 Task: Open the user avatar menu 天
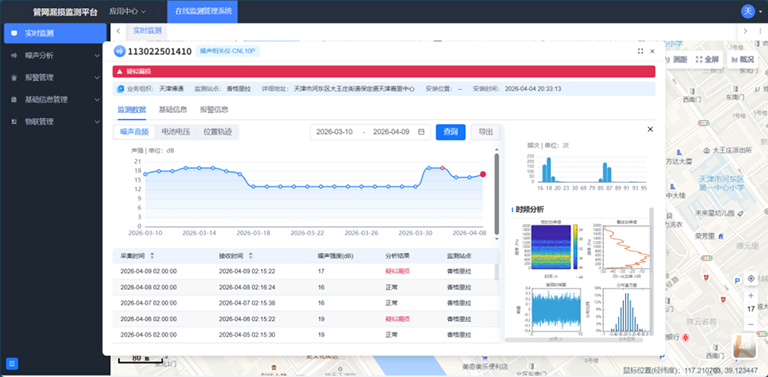click(749, 11)
